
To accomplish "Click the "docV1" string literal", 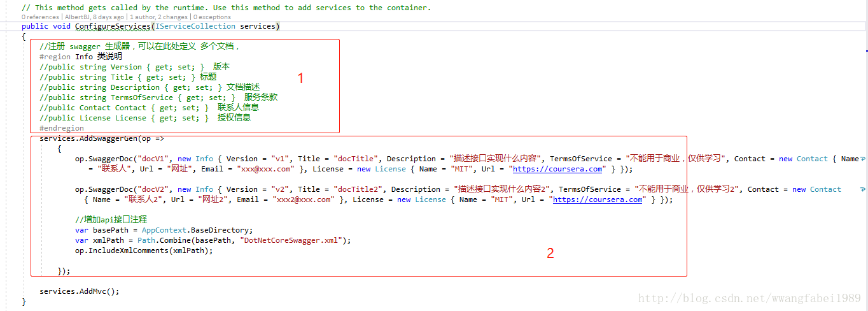I will tap(153, 159).
